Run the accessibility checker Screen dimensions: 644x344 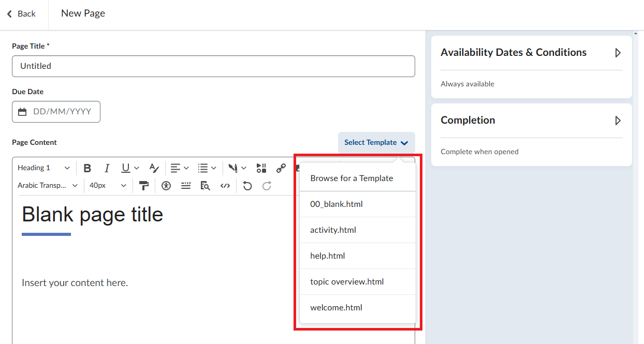coord(166,186)
